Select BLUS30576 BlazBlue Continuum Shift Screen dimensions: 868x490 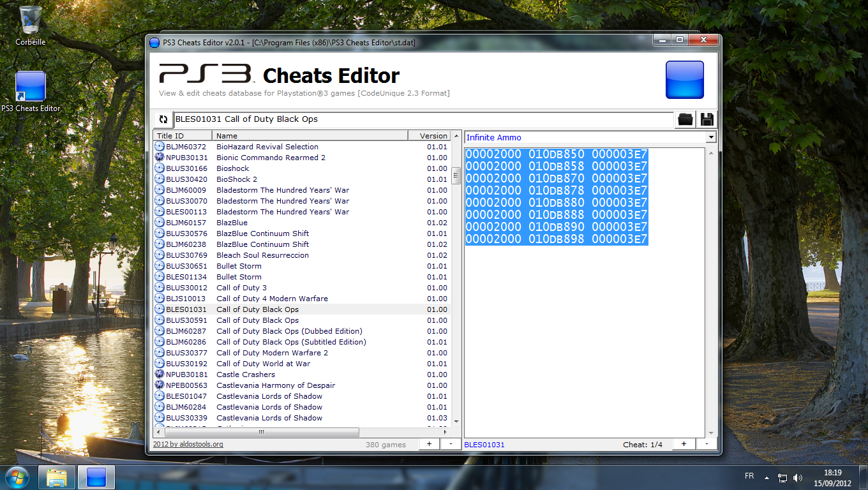coord(302,234)
